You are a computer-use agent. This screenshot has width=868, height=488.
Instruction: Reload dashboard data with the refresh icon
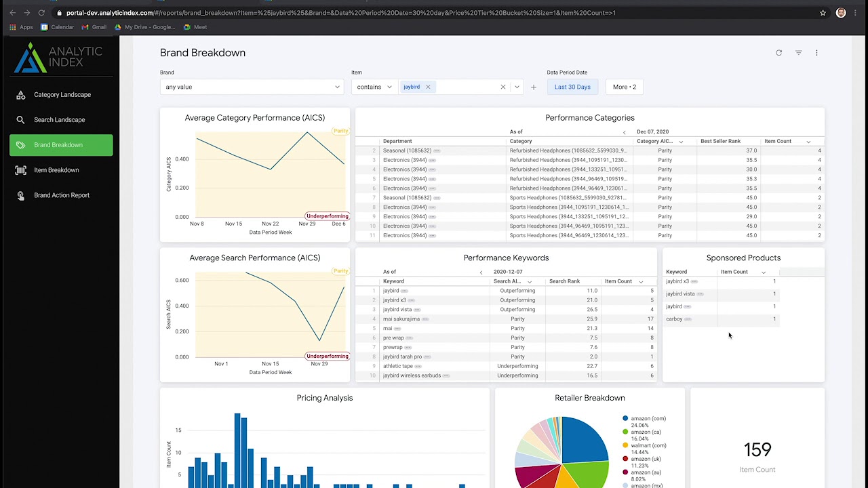[x=778, y=53]
